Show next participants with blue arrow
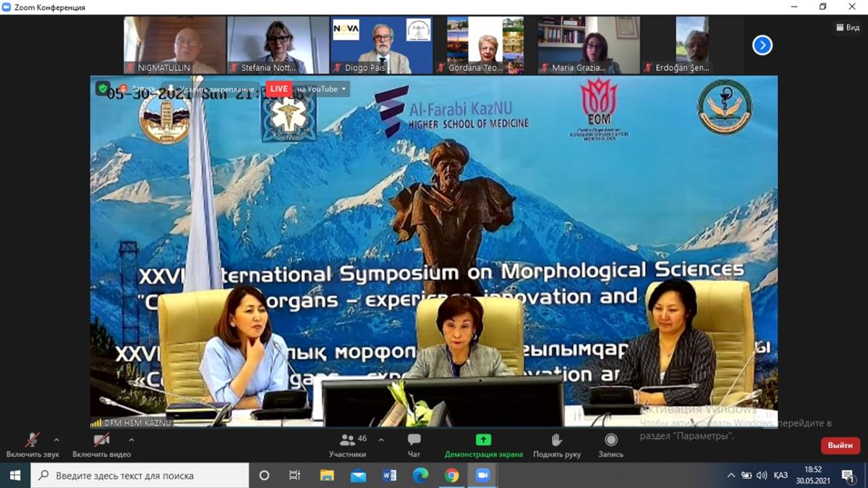Image resolution: width=868 pixels, height=488 pixels. pyautogui.click(x=762, y=46)
